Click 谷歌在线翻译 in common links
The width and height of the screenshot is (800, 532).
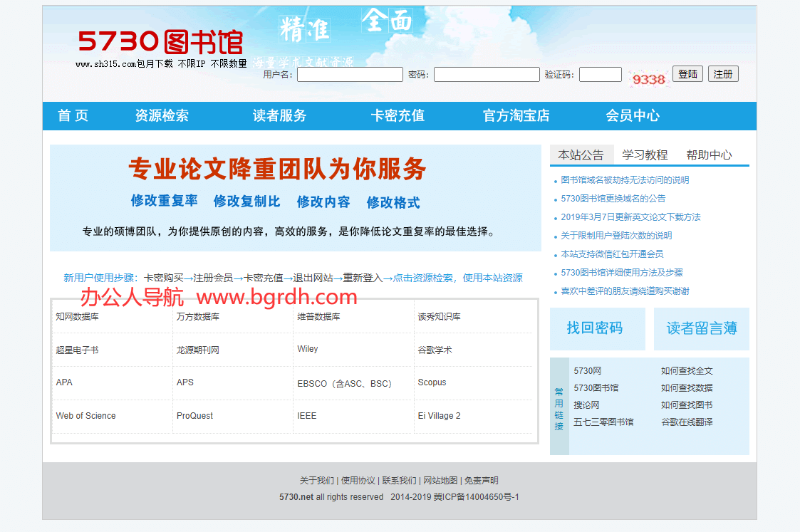pos(687,422)
